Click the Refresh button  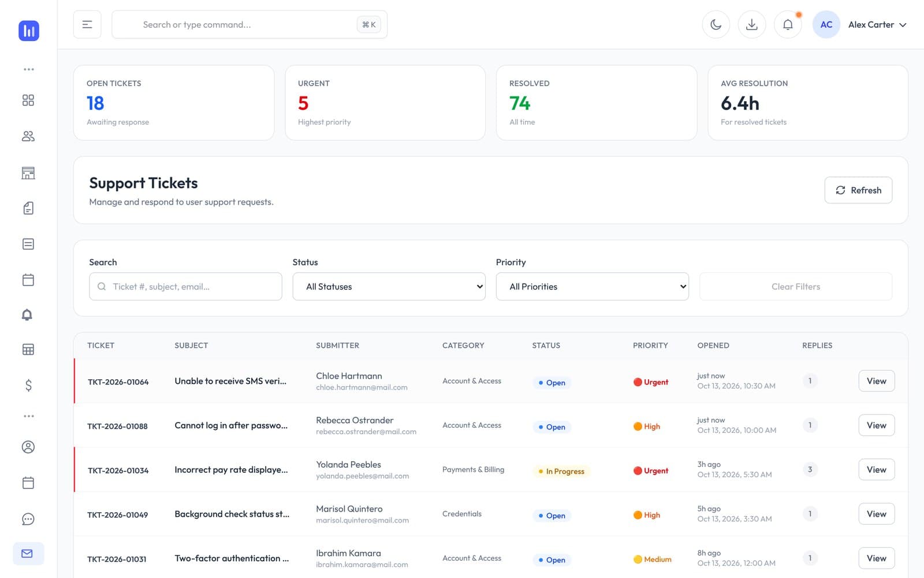[x=858, y=190]
